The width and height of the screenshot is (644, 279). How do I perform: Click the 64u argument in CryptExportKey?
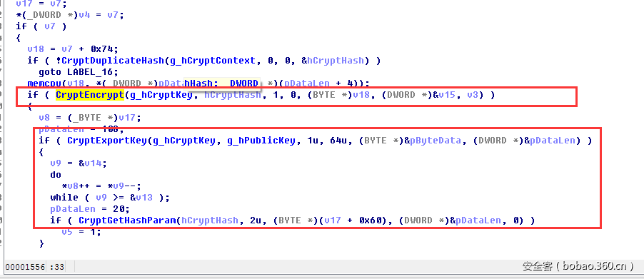[x=338, y=141]
